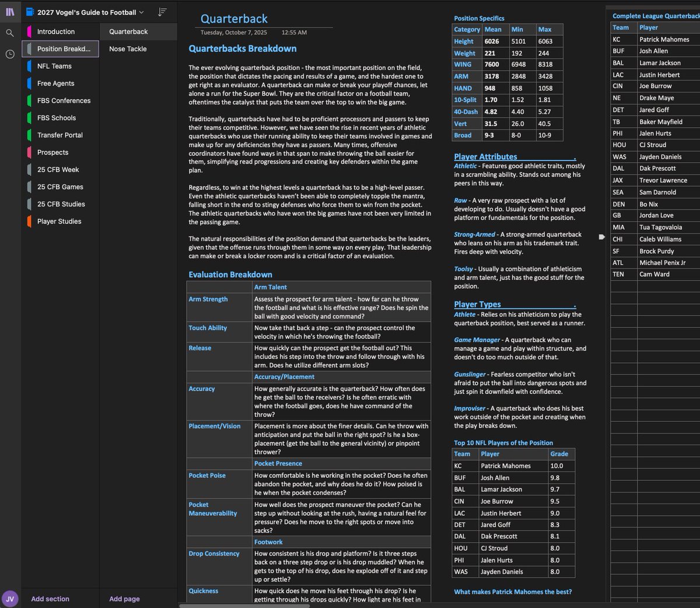Click the notebook icon beside title
700x608 pixels.
pos(30,12)
